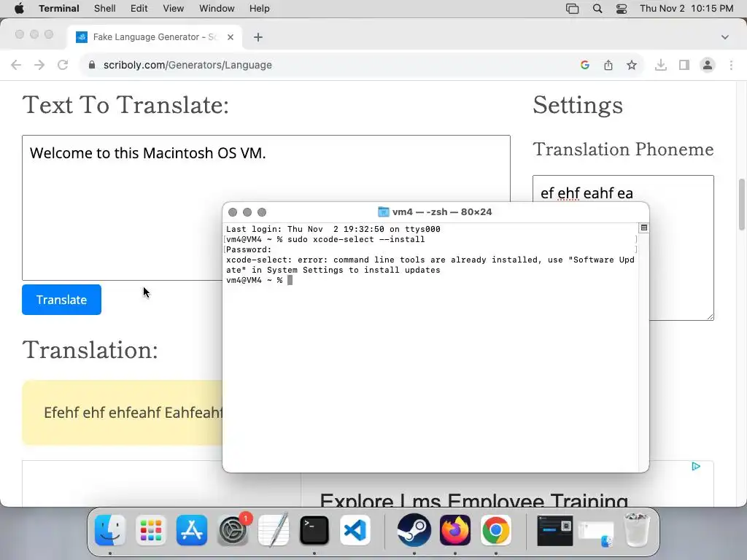Close the Fake Language Generator tab
The image size is (747, 560).
231,37
